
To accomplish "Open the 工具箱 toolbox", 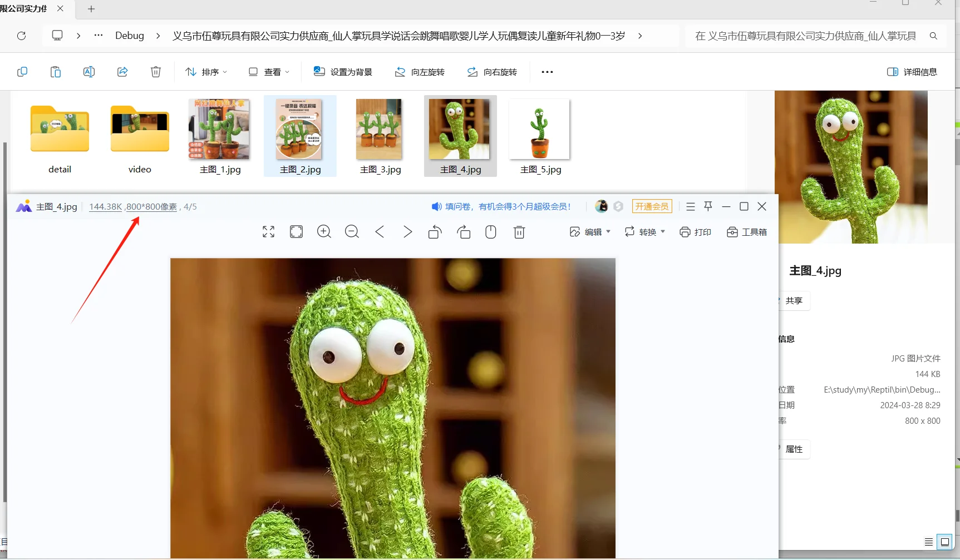I will [746, 232].
